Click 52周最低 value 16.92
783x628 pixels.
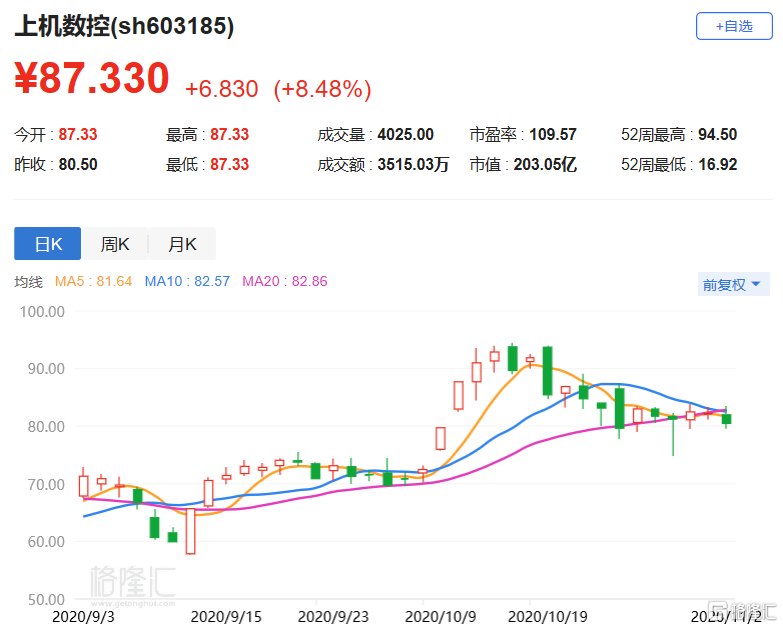click(x=718, y=164)
